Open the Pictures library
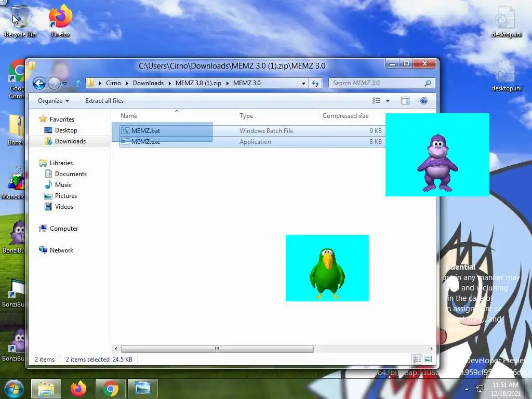This screenshot has width=532, height=399. point(66,196)
